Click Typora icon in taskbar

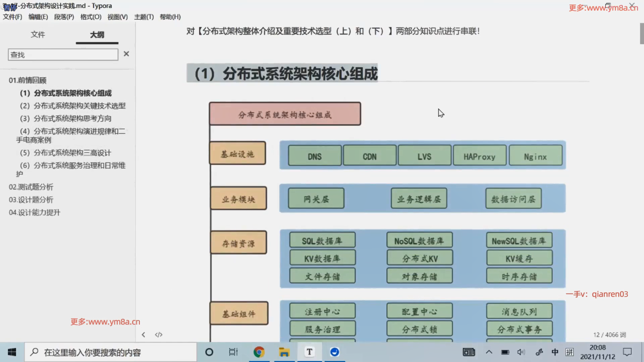tap(309, 352)
